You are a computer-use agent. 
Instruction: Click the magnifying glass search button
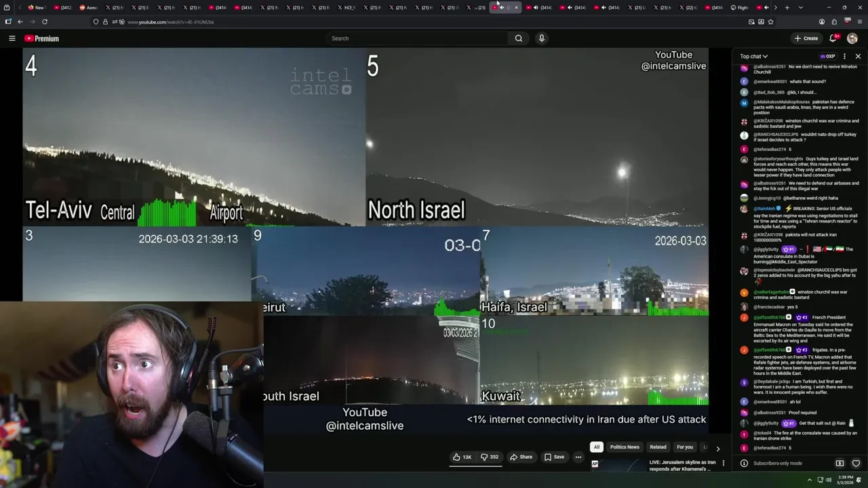[x=519, y=39]
